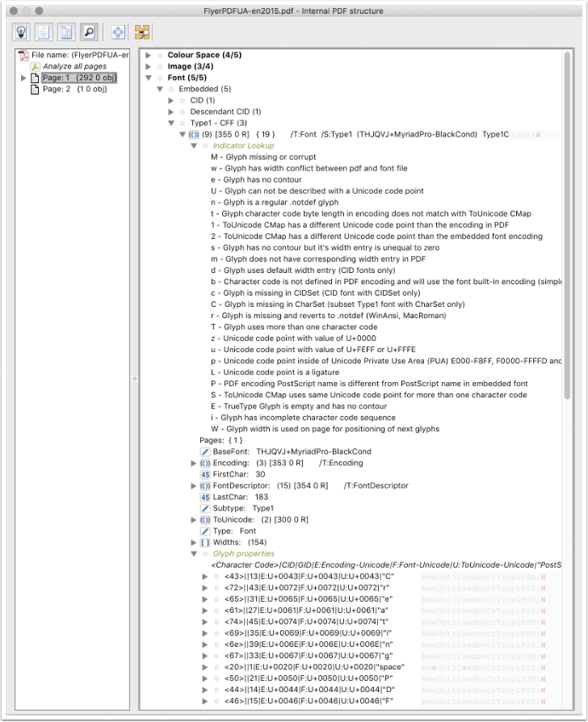The height and width of the screenshot is (722, 588).
Task: Select FontDescriptor: (15) [354 0 R] row
Action: [310, 486]
